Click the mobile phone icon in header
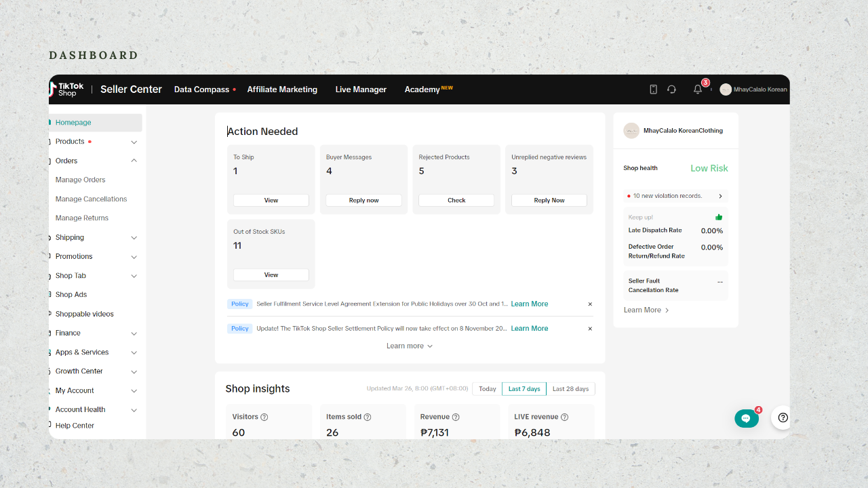This screenshot has height=488, width=868. click(x=653, y=89)
